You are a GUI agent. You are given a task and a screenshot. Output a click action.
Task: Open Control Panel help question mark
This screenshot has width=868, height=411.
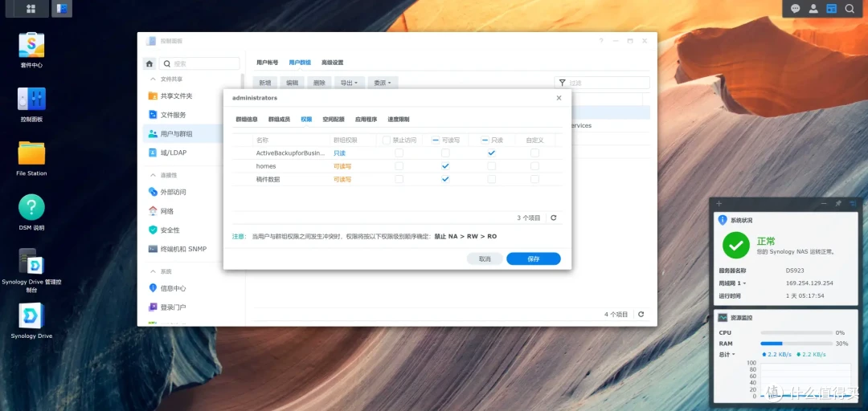point(601,41)
